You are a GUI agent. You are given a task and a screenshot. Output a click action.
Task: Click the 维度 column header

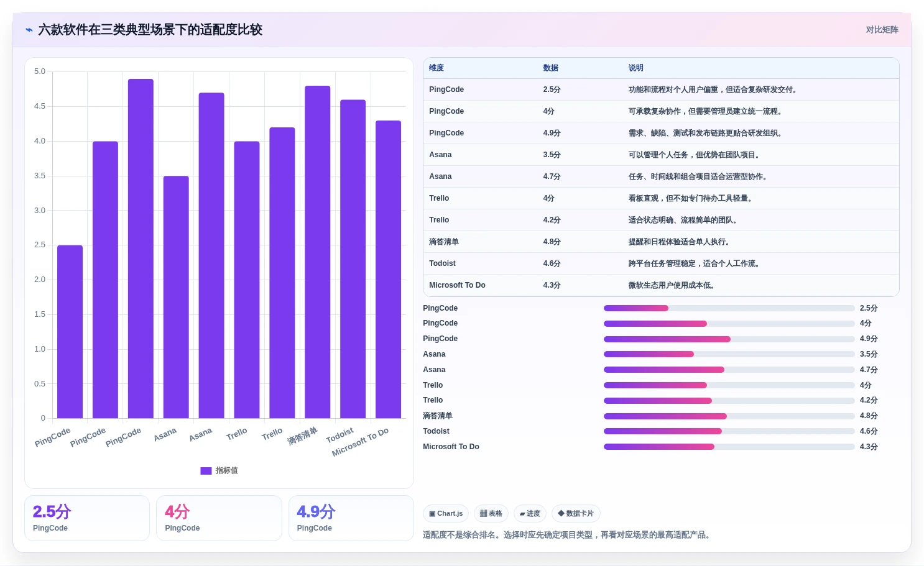pos(437,68)
